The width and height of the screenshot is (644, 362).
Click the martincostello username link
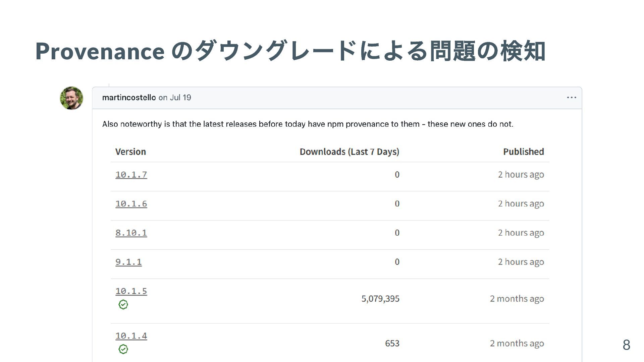coord(129,98)
